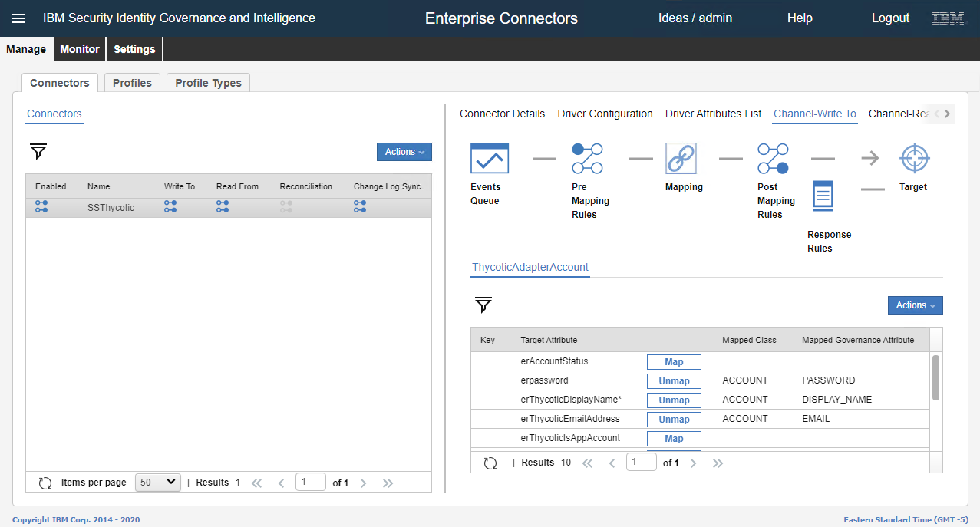
Task: Click the Response Rules document icon
Action: pyautogui.click(x=823, y=196)
